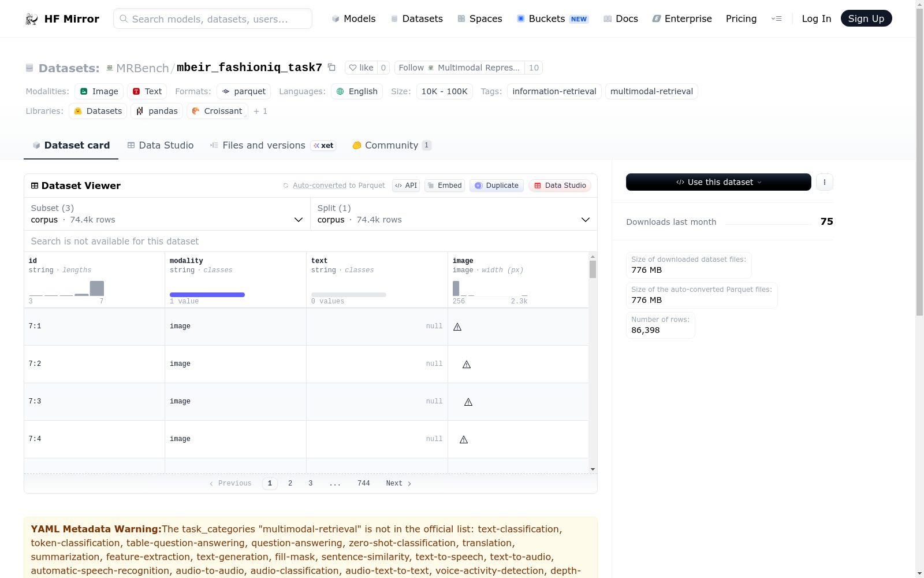Select the multimodal-retrieval tag
This screenshot has height=578, width=924.
point(651,91)
